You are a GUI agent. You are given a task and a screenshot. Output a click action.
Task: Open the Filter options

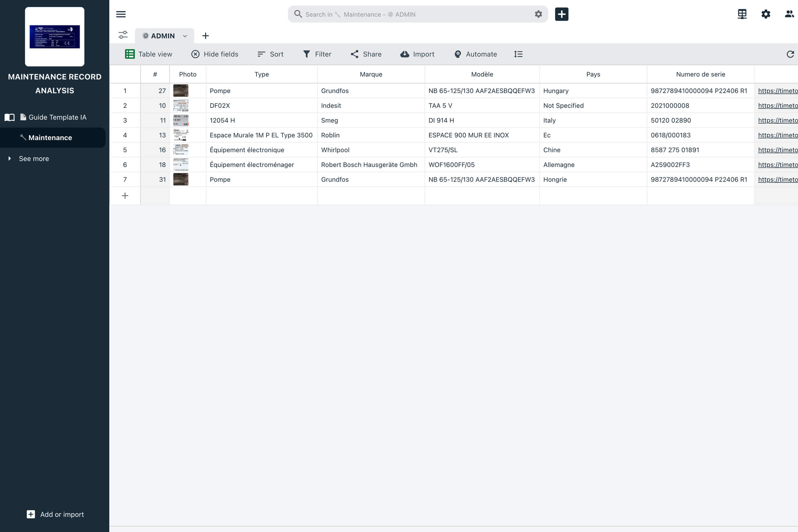[x=317, y=54]
